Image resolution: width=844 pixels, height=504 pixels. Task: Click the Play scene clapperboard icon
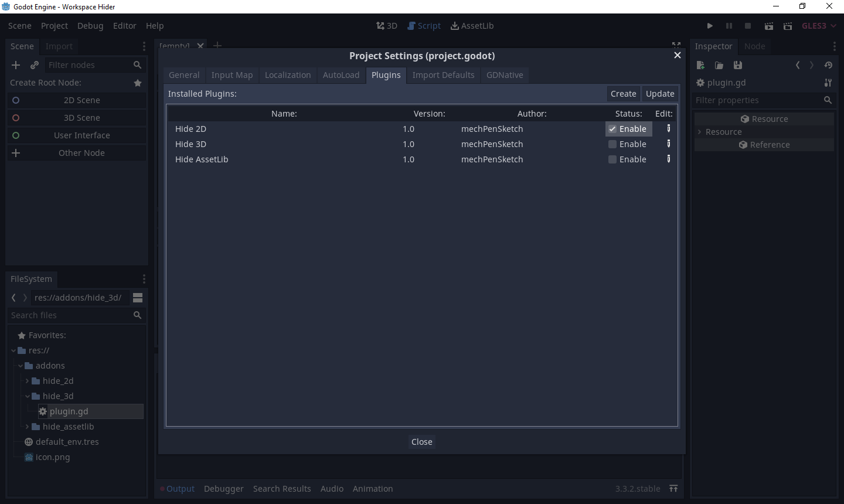click(768, 26)
